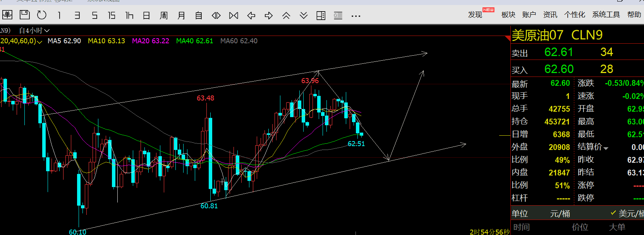
Task: Expand the MA parameters (20,40,60,0) dropdown
Action: [39, 42]
